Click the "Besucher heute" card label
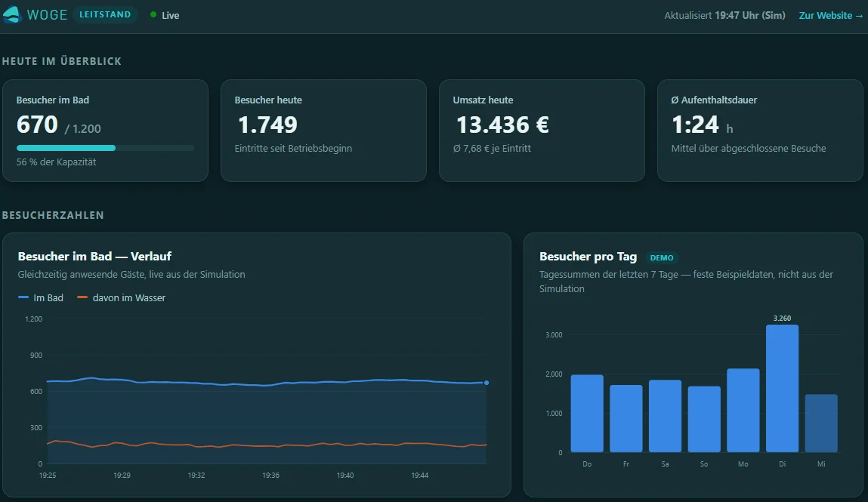This screenshot has width=868, height=502. point(268,100)
